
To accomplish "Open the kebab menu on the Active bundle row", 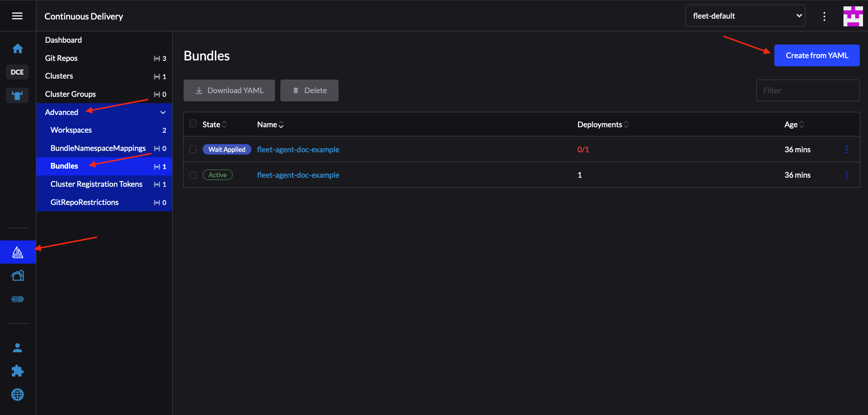I will (847, 175).
